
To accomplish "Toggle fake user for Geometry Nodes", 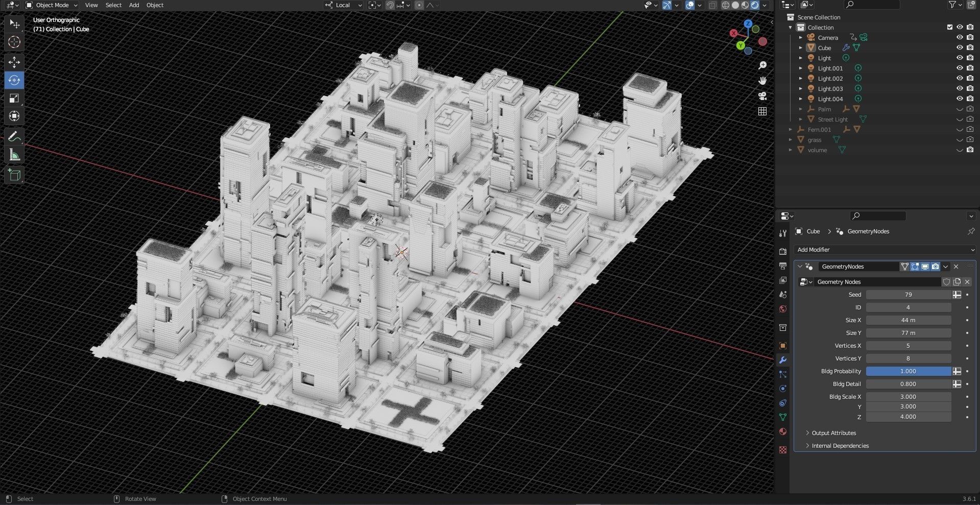I will [x=946, y=282].
